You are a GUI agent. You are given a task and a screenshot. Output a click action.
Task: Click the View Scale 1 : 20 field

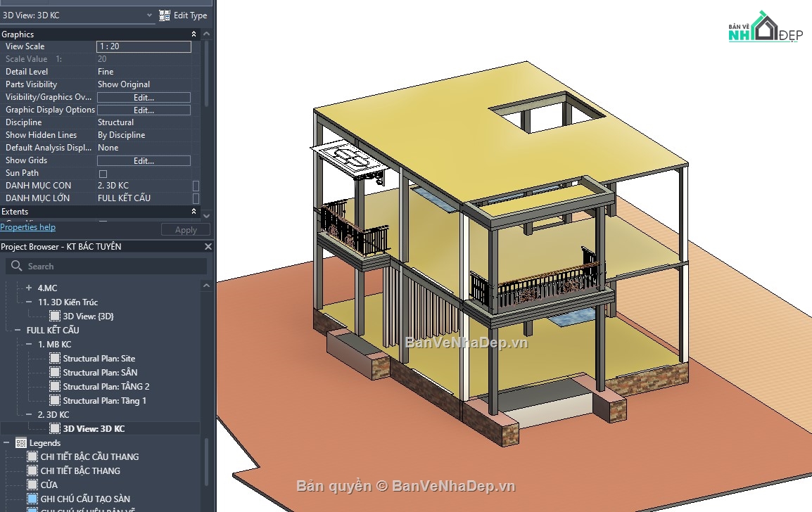(x=144, y=46)
